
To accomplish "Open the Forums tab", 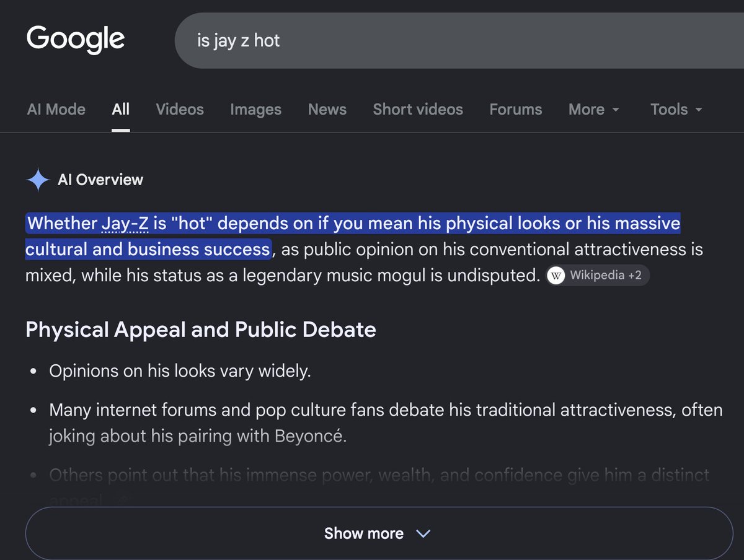I will tap(516, 110).
